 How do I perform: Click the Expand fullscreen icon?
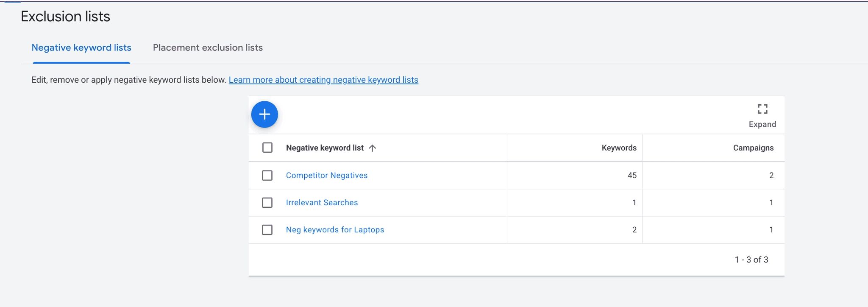[x=762, y=109]
